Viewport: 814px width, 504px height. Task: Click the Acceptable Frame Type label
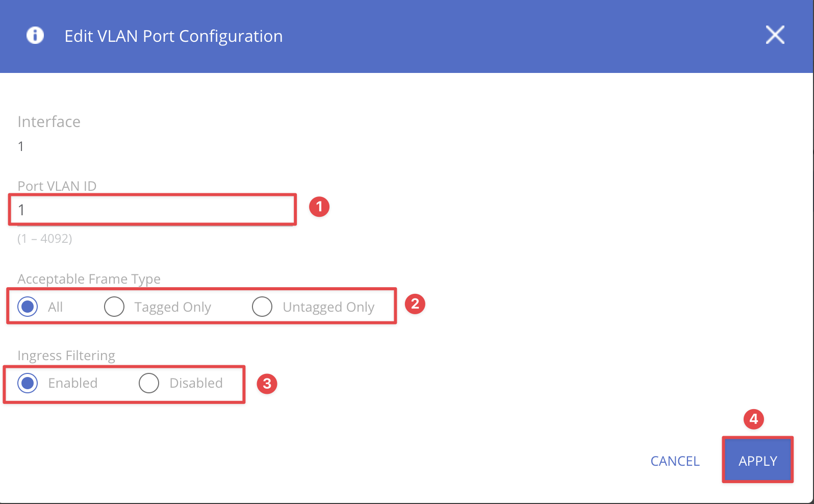pyautogui.click(x=89, y=279)
